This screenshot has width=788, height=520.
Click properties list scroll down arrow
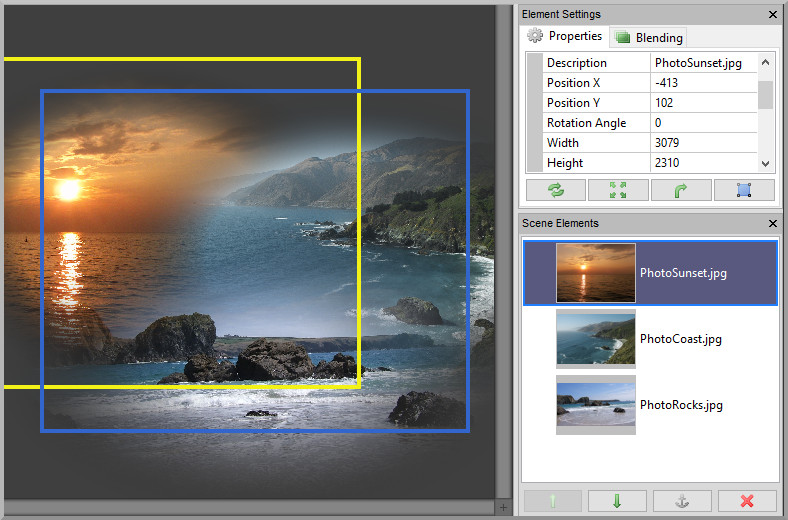coord(765,163)
